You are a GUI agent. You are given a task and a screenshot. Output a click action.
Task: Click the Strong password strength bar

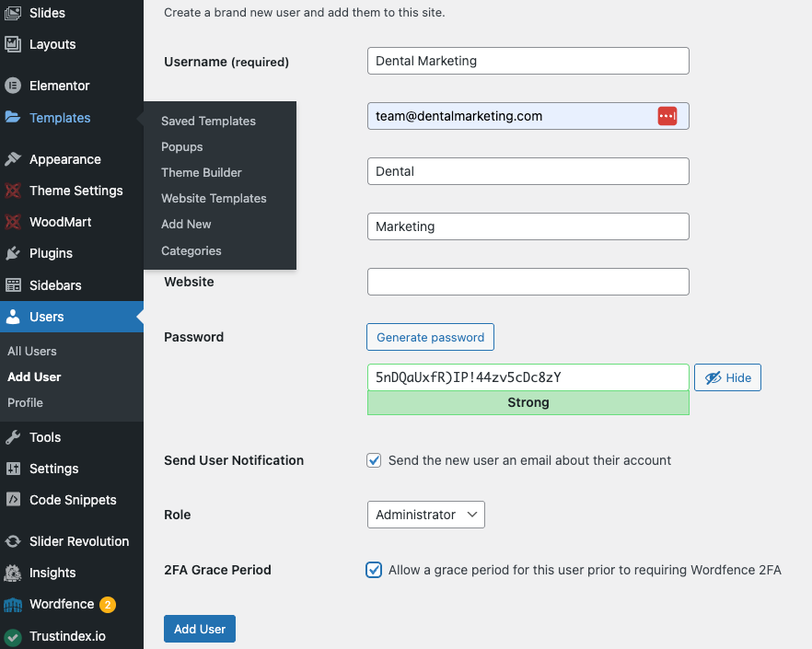pos(528,402)
